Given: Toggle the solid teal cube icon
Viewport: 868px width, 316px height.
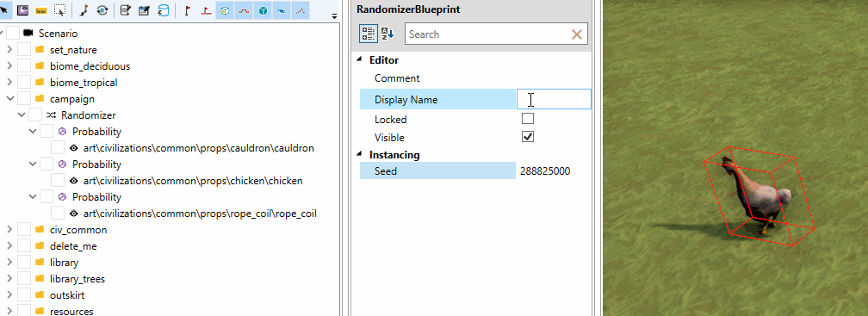Looking at the screenshot, I should (263, 10).
